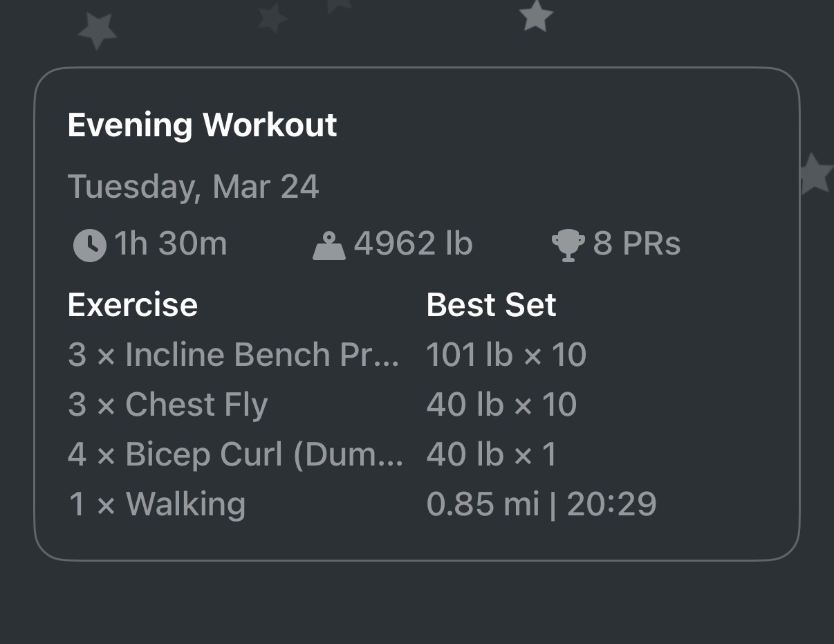The height and width of the screenshot is (644, 834).
Task: Tap the trophy icon next to 8 PRs
Action: tap(568, 243)
